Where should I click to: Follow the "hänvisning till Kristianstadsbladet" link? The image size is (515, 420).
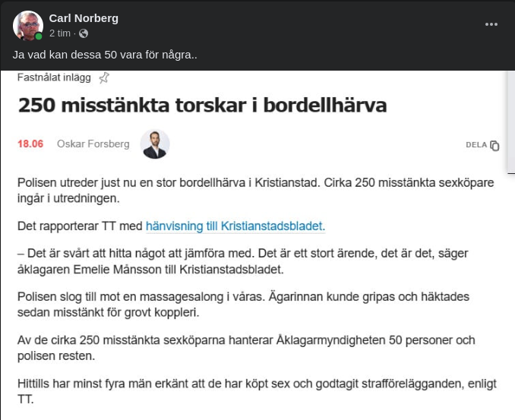(x=235, y=226)
